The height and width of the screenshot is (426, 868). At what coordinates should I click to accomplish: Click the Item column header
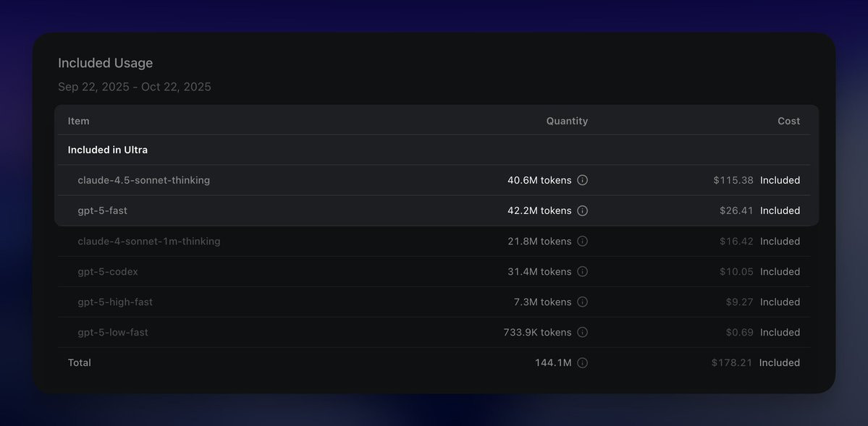pos(79,121)
